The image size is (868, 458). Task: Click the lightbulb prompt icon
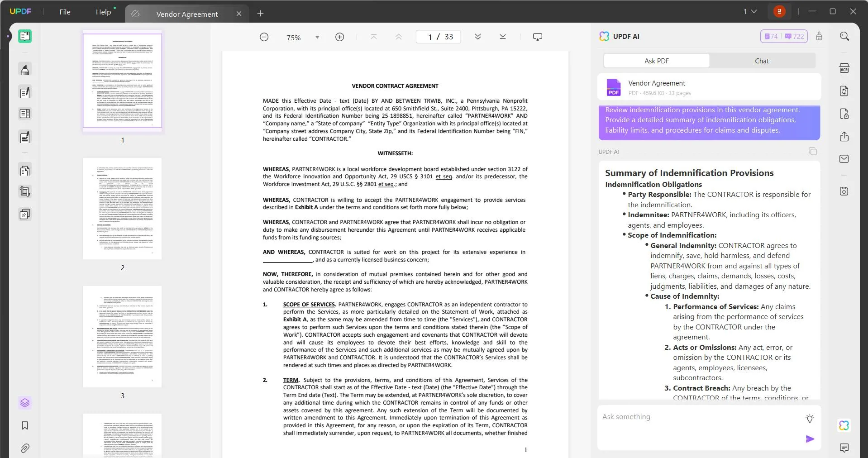810,418
